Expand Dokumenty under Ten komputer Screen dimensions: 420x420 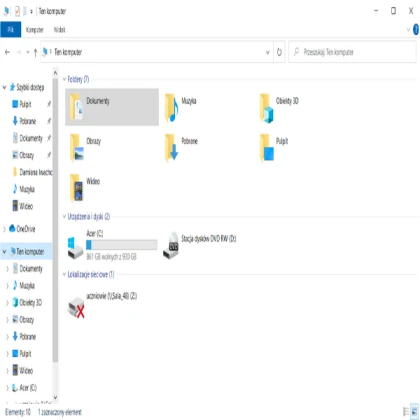pos(7,269)
